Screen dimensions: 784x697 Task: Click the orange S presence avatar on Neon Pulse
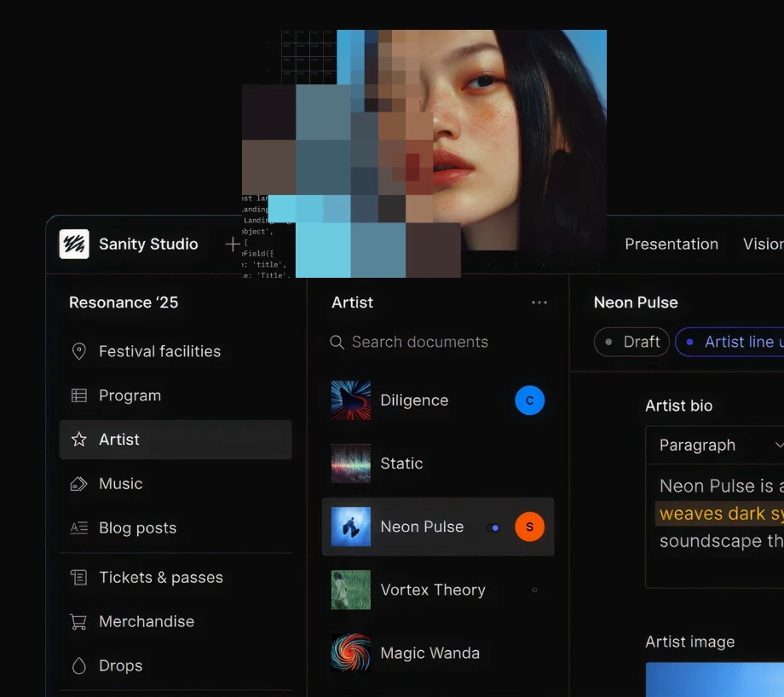(x=529, y=527)
